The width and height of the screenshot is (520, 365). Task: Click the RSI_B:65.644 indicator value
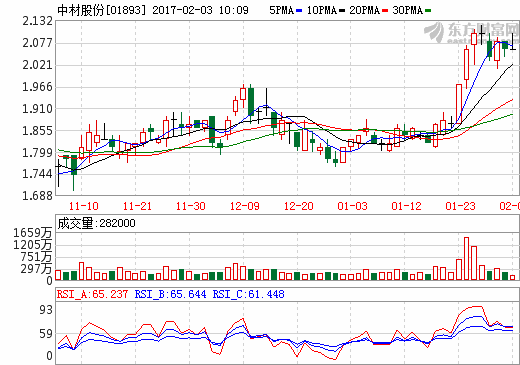click(x=170, y=294)
